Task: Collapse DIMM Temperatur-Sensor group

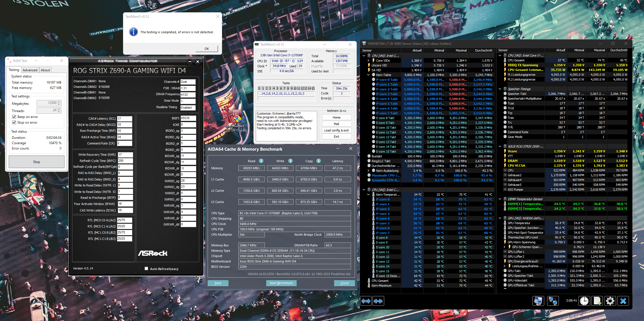Action: tap(500, 199)
